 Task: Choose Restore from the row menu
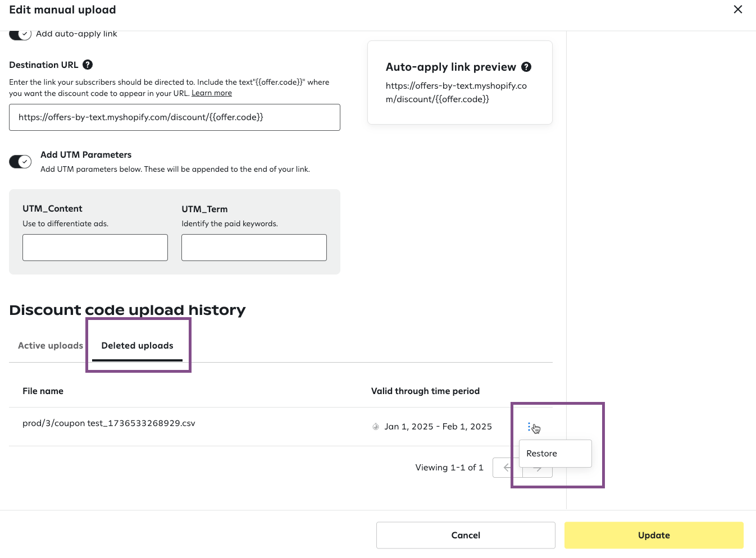coord(542,454)
